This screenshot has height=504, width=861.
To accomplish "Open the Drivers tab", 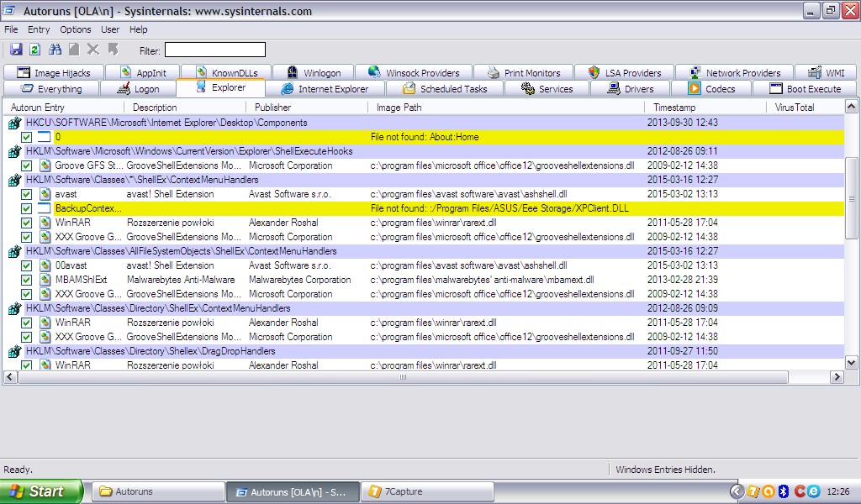I will [631, 89].
